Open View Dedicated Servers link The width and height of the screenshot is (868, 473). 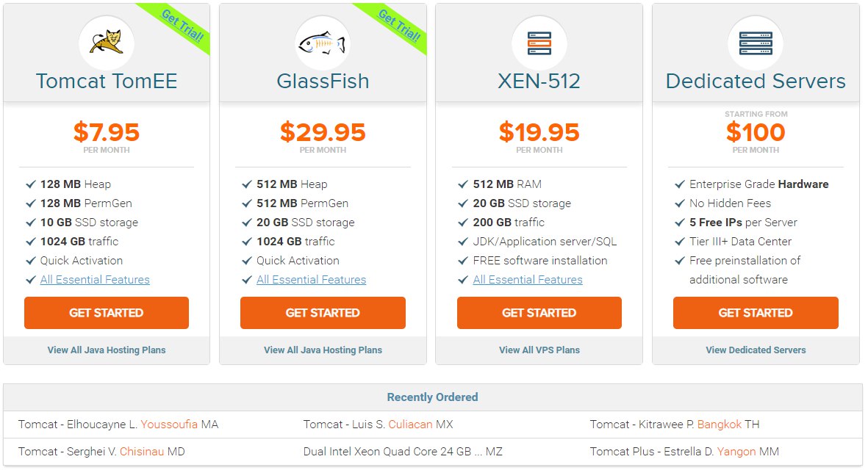pyautogui.click(x=756, y=350)
